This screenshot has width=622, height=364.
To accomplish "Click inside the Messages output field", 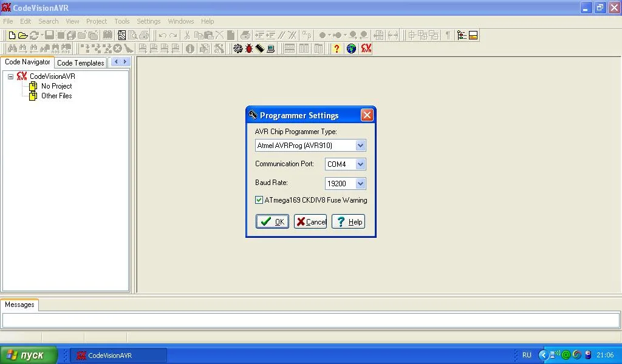I will [x=311, y=320].
